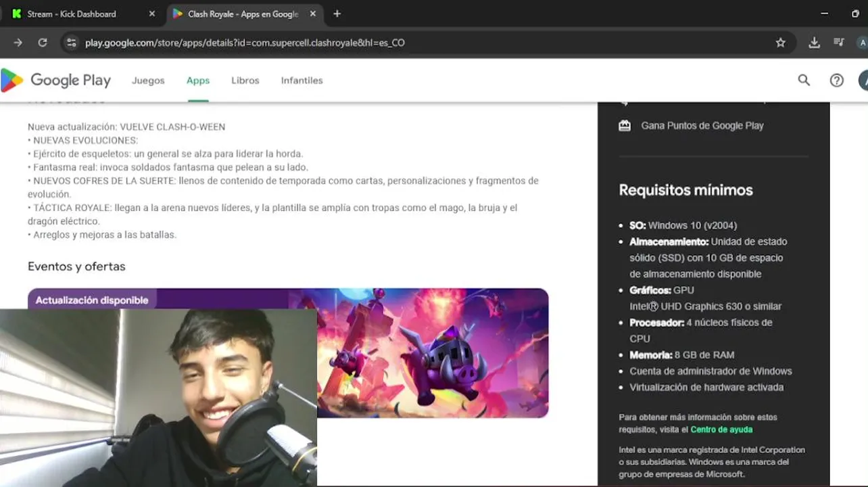The width and height of the screenshot is (868, 487).
Task: Select the Clash Royale - Apps en Google tab
Action: tap(245, 14)
